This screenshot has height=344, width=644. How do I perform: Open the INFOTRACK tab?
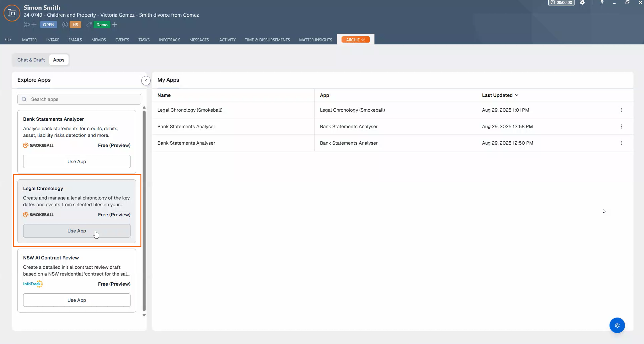[169, 40]
